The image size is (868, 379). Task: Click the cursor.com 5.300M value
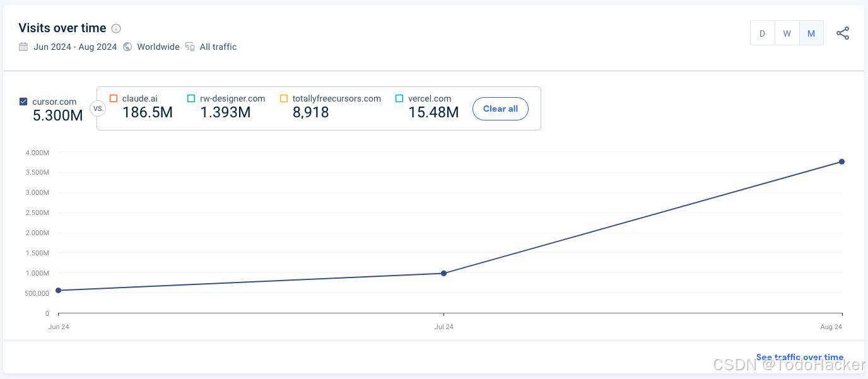[57, 115]
